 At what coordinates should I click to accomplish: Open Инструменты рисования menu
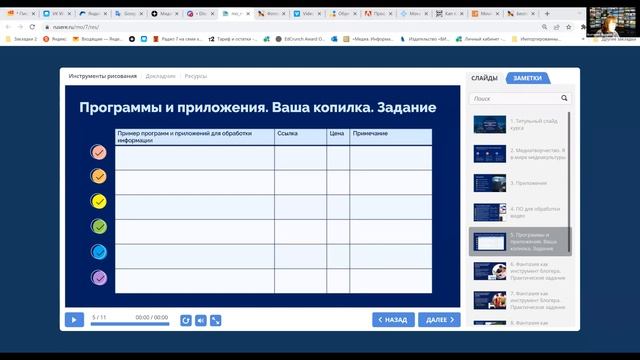[102, 76]
